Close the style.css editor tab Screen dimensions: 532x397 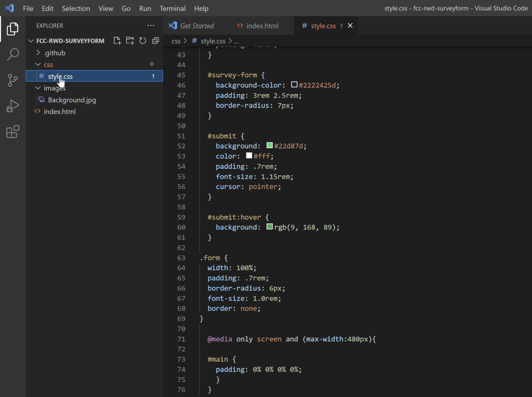(x=350, y=25)
